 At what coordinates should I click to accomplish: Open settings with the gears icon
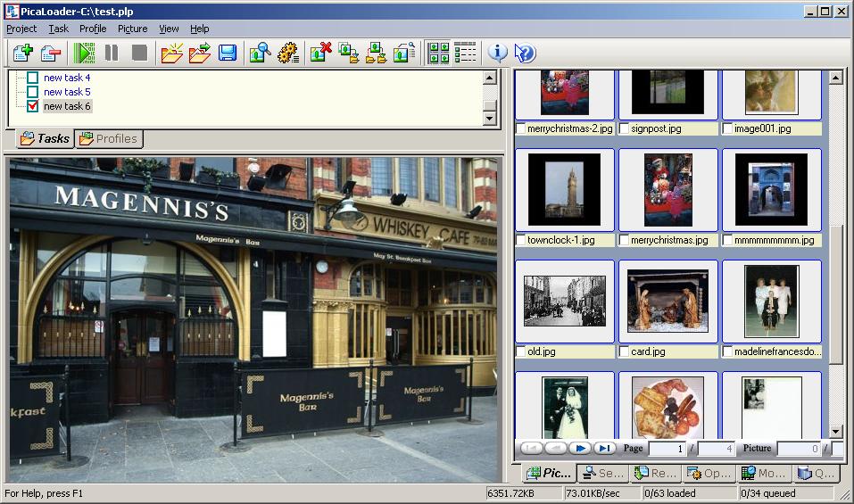pyautogui.click(x=288, y=53)
